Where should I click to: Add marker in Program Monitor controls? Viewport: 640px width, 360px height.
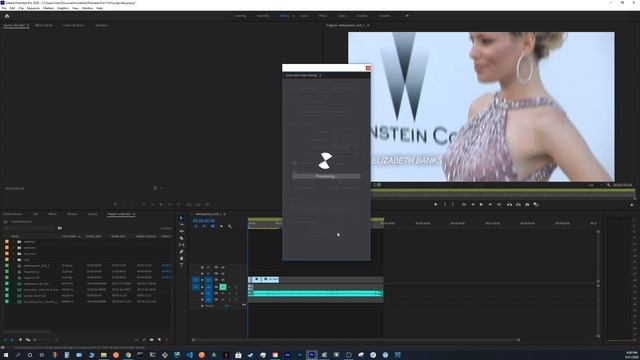[436, 204]
